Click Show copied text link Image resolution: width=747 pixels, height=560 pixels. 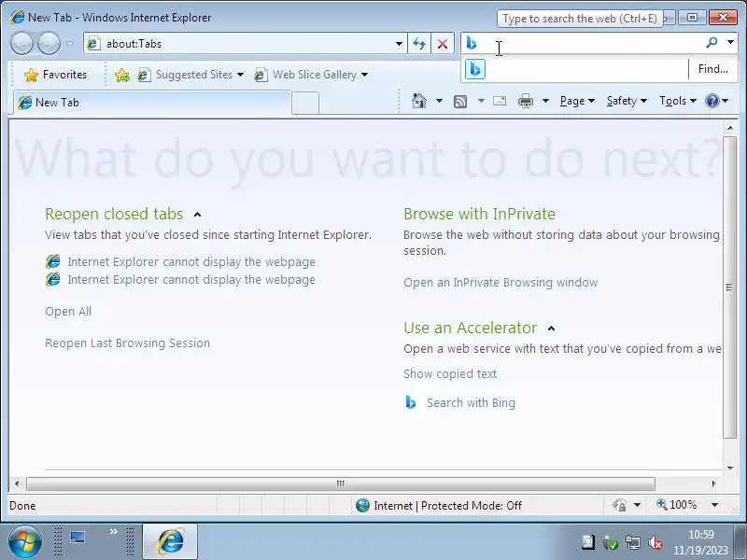coord(450,374)
